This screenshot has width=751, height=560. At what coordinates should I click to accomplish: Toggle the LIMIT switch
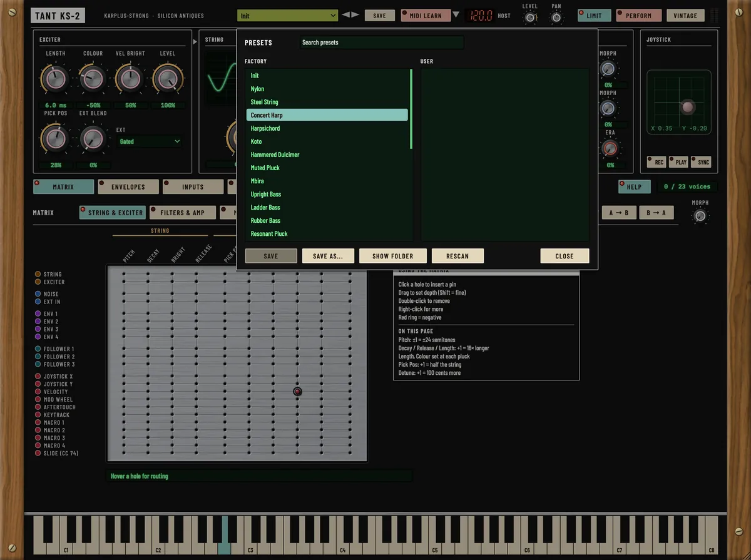pyautogui.click(x=594, y=16)
